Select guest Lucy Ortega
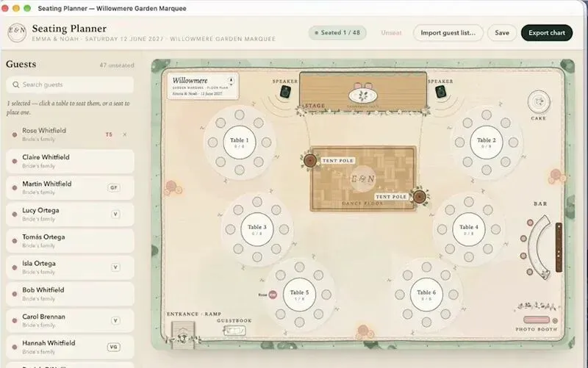588x368 pixels. coord(70,214)
